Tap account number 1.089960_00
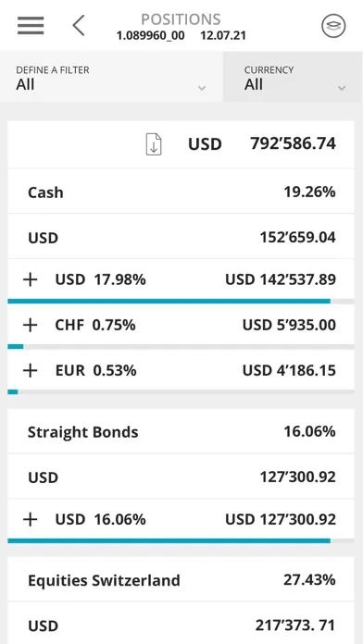363x644 pixels. 150,36
